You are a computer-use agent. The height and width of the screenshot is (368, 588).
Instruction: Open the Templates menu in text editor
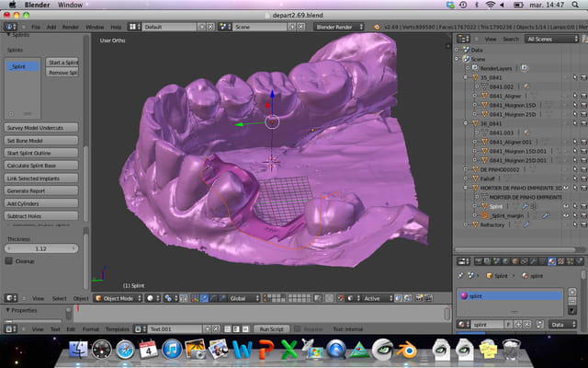pos(118,329)
